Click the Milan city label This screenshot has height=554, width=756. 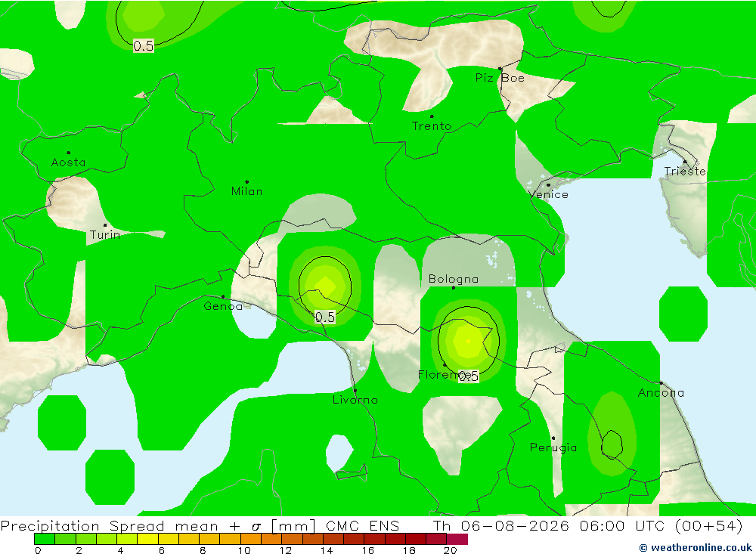(x=247, y=191)
